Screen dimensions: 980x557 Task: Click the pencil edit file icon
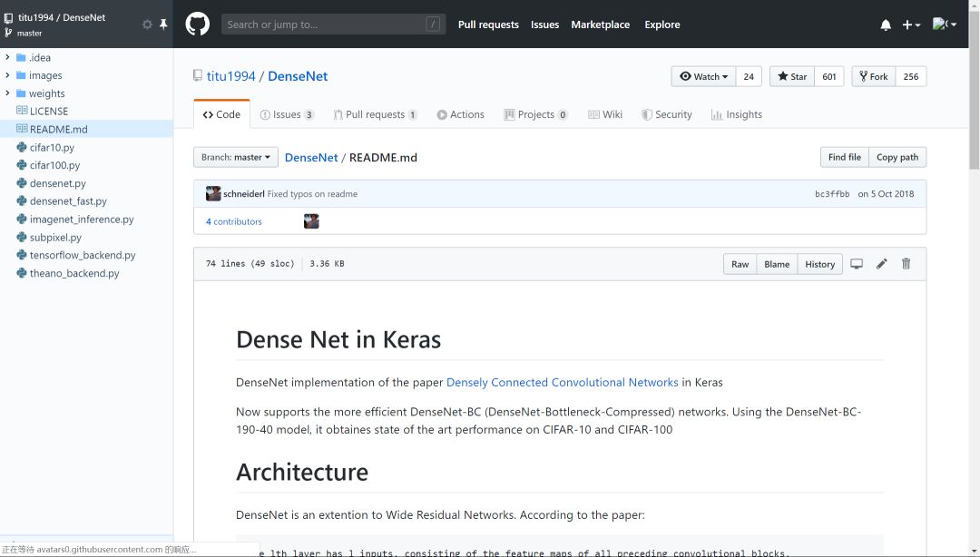coord(881,264)
